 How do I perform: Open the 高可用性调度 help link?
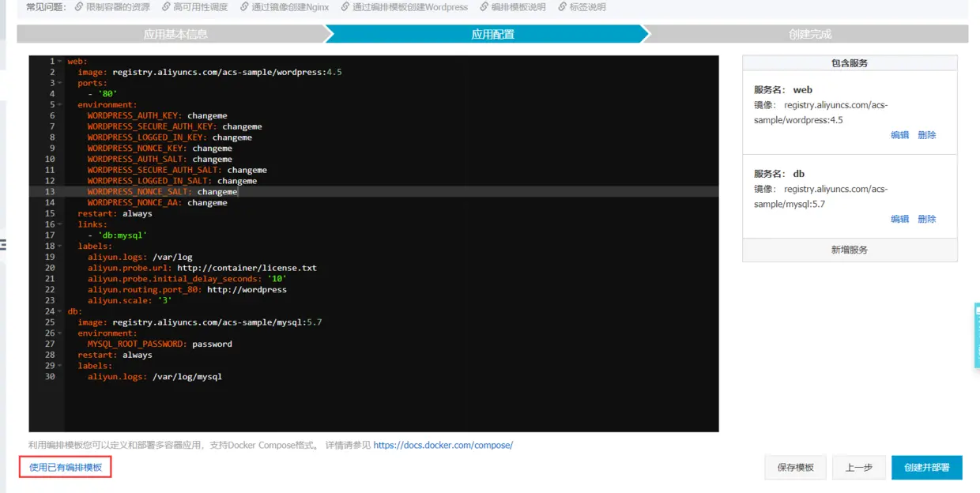click(x=200, y=7)
